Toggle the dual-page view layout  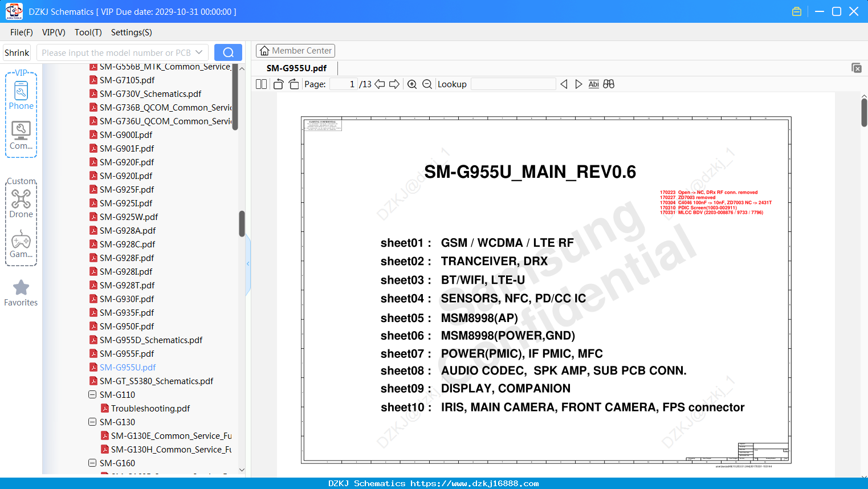(x=262, y=84)
